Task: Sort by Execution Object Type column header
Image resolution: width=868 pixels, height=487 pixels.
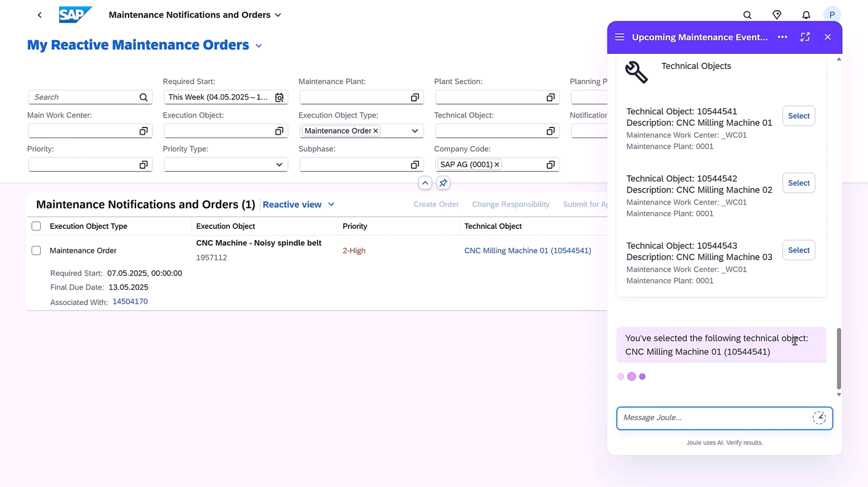Action: (88, 226)
